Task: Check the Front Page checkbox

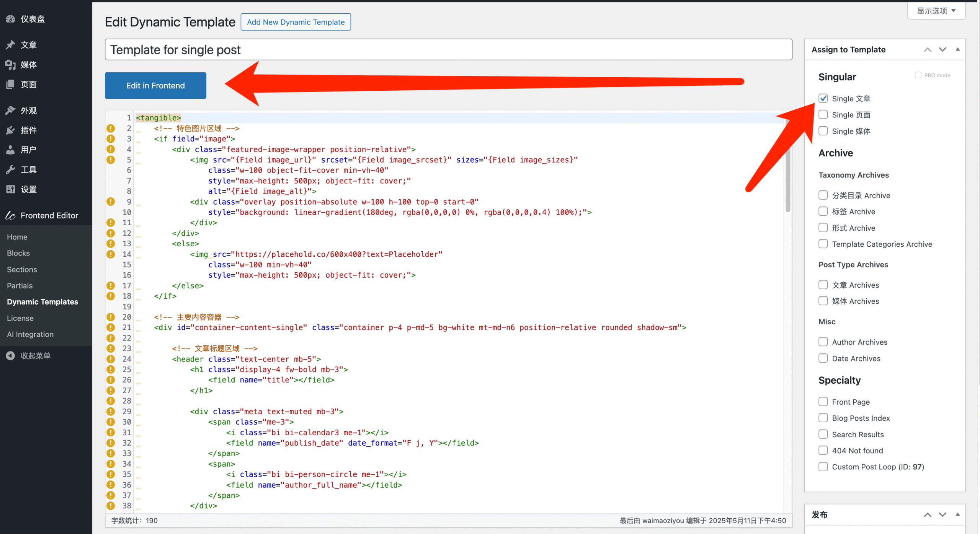Action: (x=823, y=402)
